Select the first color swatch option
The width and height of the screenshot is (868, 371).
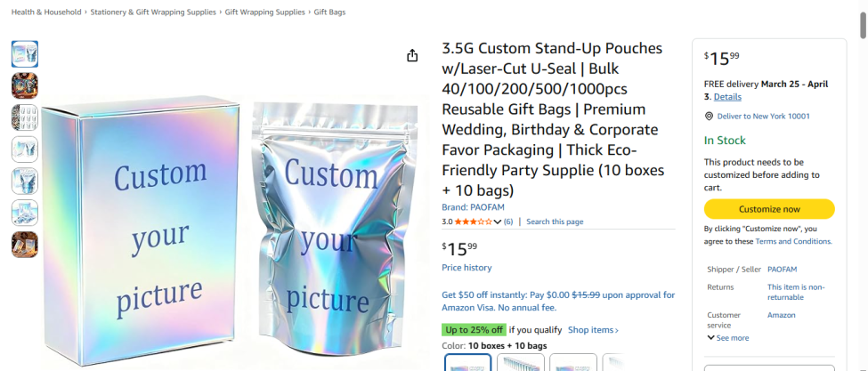click(468, 362)
